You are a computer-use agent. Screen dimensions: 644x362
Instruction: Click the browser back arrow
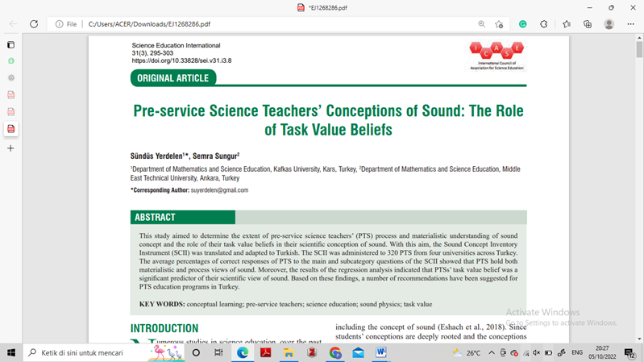13,24
